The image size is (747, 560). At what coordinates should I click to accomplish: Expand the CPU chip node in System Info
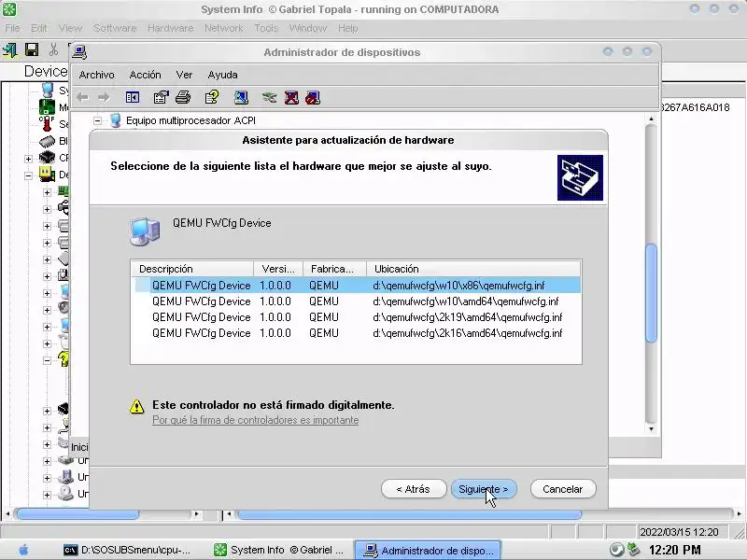(29, 159)
